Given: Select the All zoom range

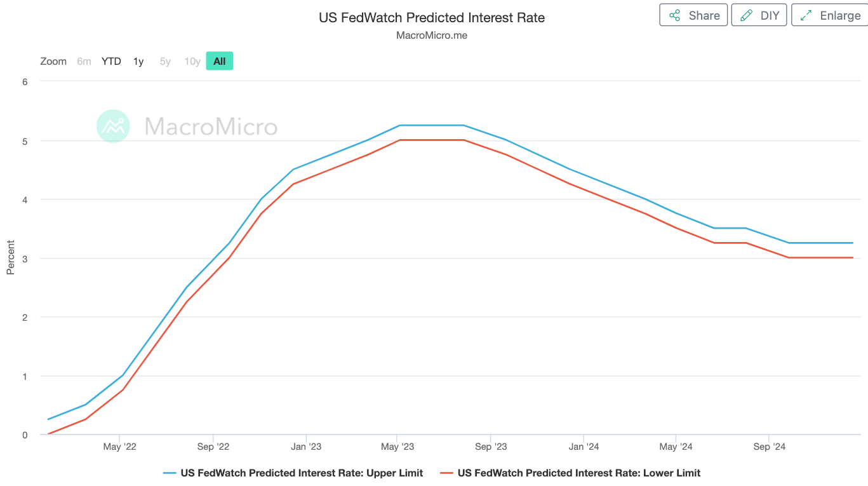Looking at the screenshot, I should pyautogui.click(x=220, y=62).
